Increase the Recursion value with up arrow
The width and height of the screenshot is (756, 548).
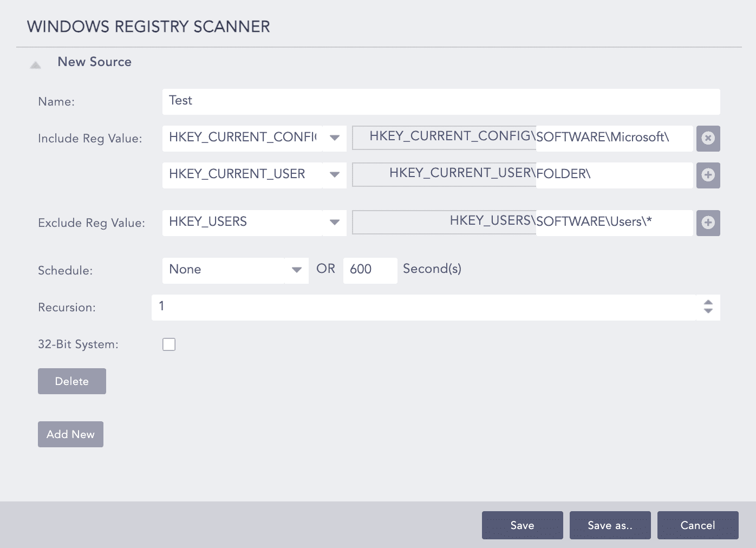[x=708, y=303]
